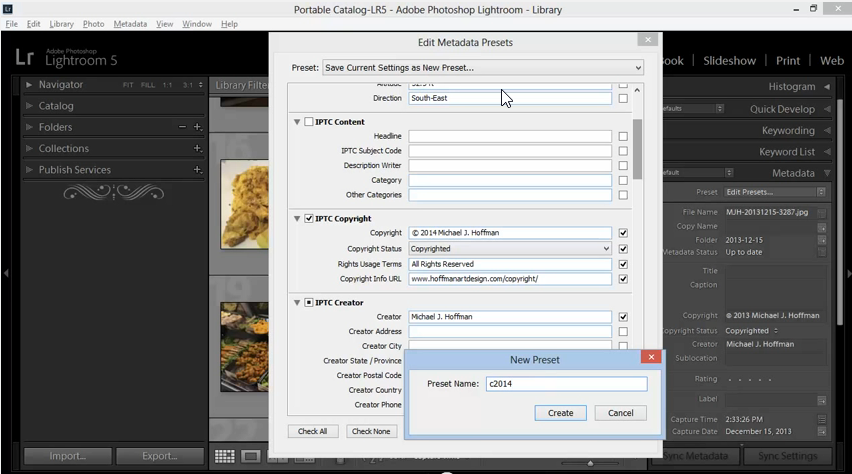Close the New Preset dialog with X
852x474 pixels.
tap(651, 357)
